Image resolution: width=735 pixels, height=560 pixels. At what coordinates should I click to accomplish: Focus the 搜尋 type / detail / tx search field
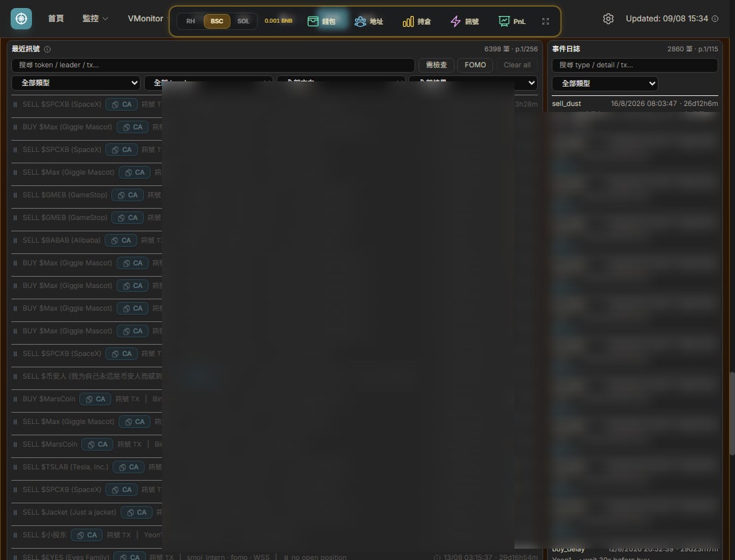pos(634,65)
